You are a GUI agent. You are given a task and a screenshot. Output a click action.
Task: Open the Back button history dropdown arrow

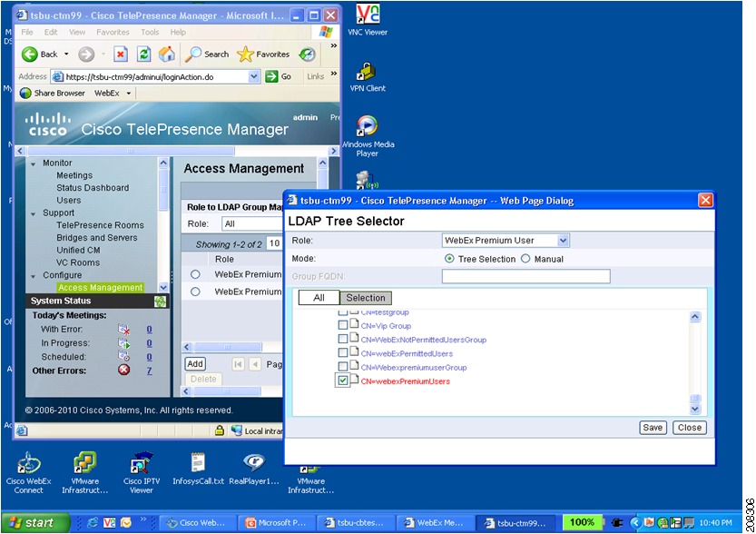[x=66, y=54]
